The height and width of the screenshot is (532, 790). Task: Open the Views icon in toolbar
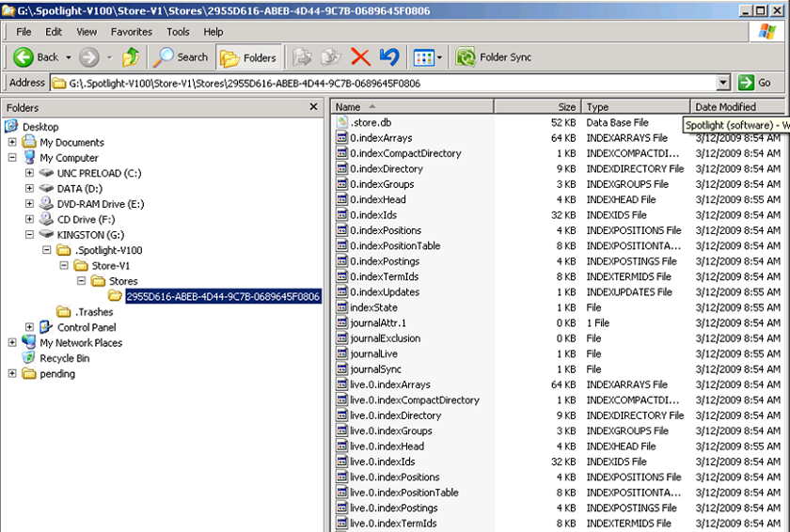(423, 57)
